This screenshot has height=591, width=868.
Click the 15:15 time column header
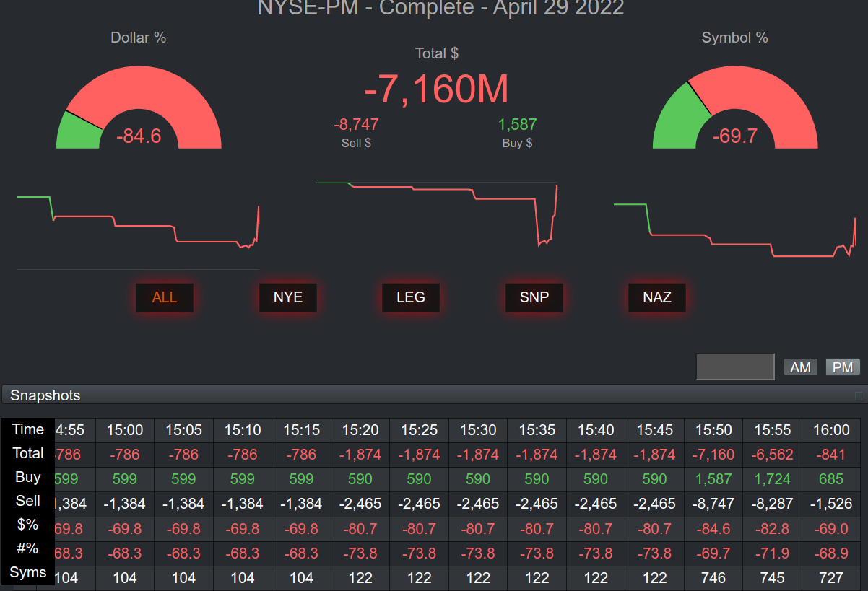302,430
